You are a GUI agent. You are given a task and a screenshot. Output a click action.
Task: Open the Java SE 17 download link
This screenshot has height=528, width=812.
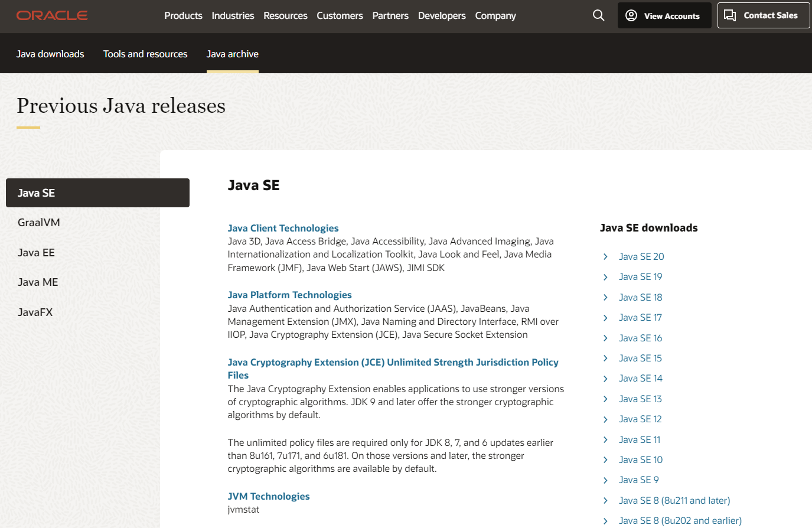(640, 318)
